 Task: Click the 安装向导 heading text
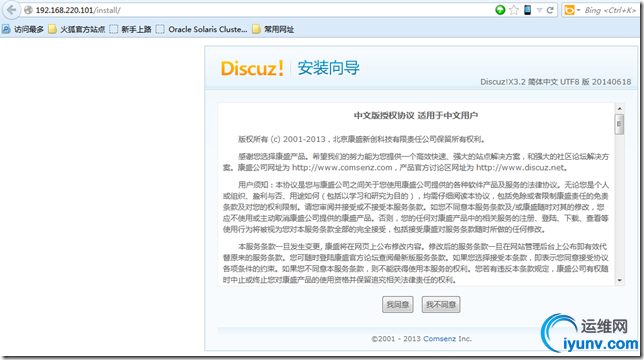click(x=329, y=68)
